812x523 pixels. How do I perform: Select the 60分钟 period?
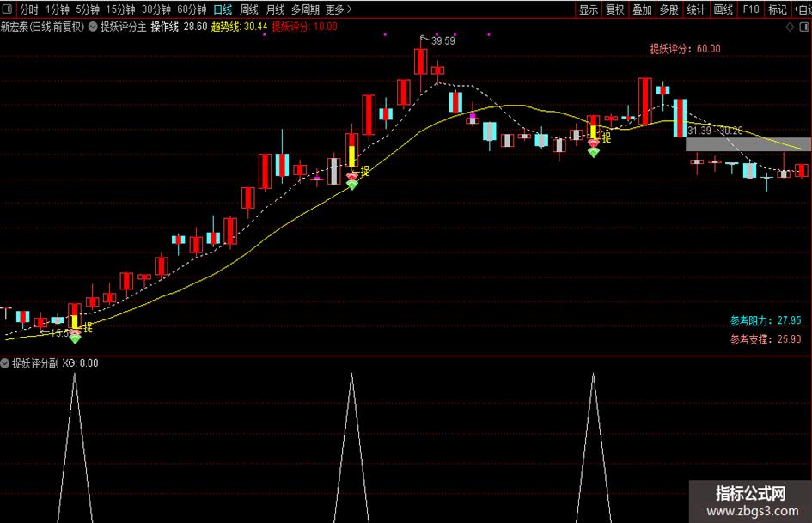pos(192,9)
